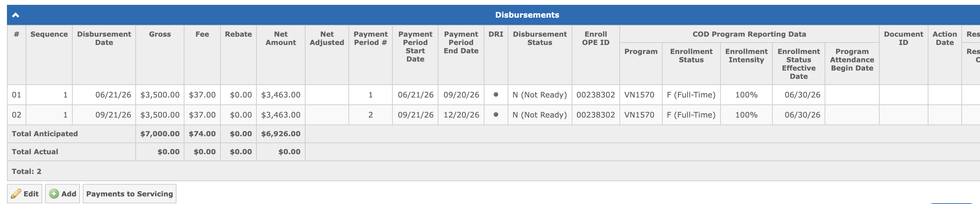980x204 pixels.
Task: Select the DRI indicator dot in row 02
Action: pyautogui.click(x=496, y=114)
